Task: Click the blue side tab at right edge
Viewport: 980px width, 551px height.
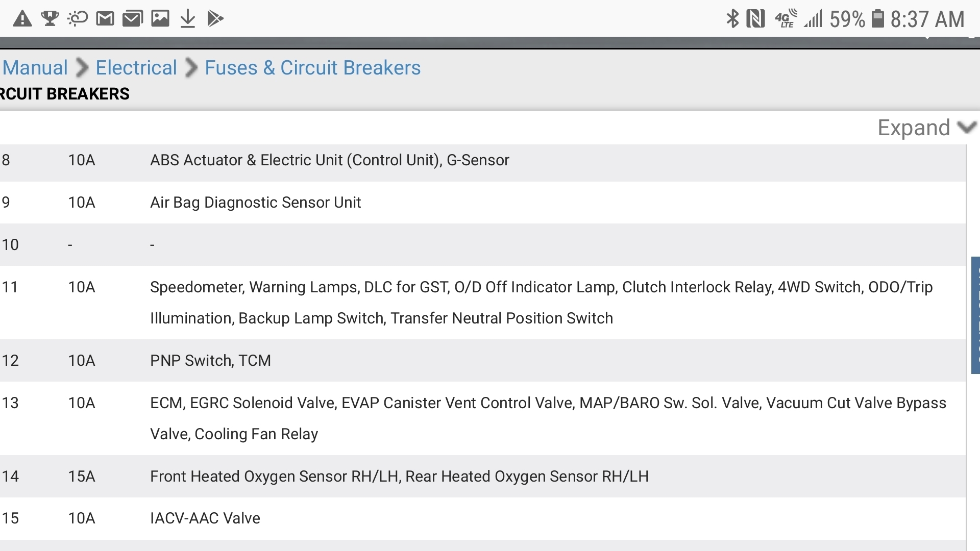Action: pos(975,315)
